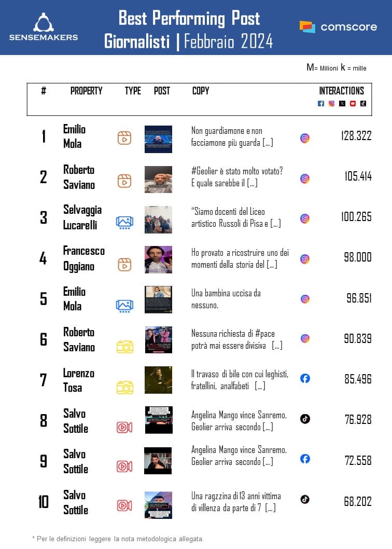This screenshot has width=392, height=549.
Task: Click the copy text "Una bambina uccisa da nessuno"
Action: (x=226, y=299)
